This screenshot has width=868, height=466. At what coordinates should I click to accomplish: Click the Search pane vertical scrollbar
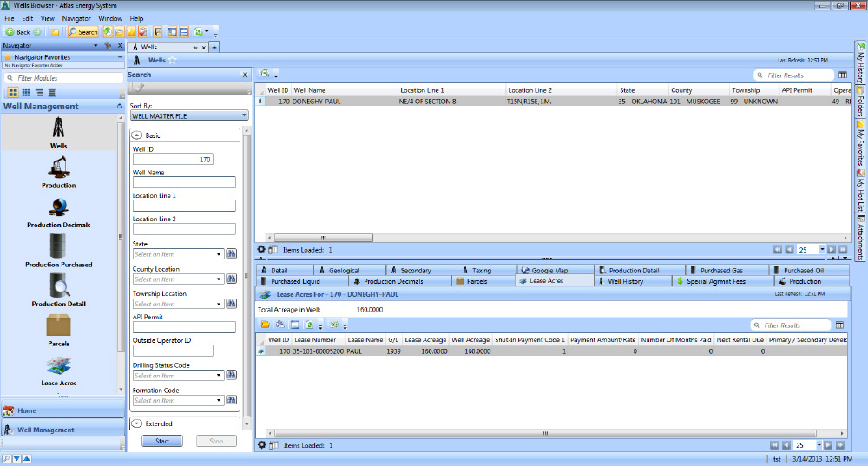point(247,277)
